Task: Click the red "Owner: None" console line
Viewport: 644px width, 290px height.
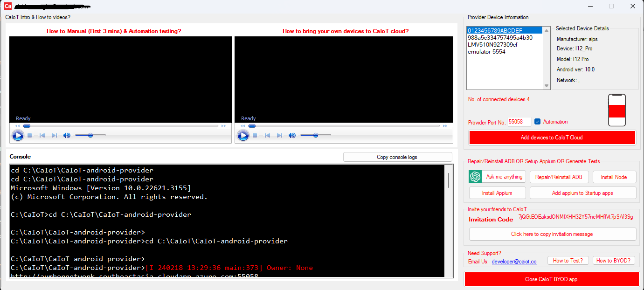Action: coord(229,268)
